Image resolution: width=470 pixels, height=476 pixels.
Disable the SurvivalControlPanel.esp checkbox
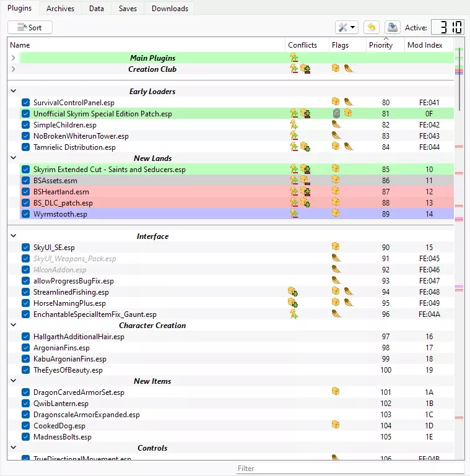click(x=26, y=103)
